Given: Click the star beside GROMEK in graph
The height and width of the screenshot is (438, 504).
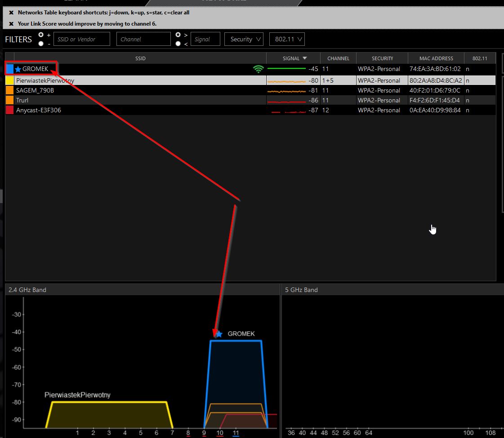Looking at the screenshot, I should [219, 334].
